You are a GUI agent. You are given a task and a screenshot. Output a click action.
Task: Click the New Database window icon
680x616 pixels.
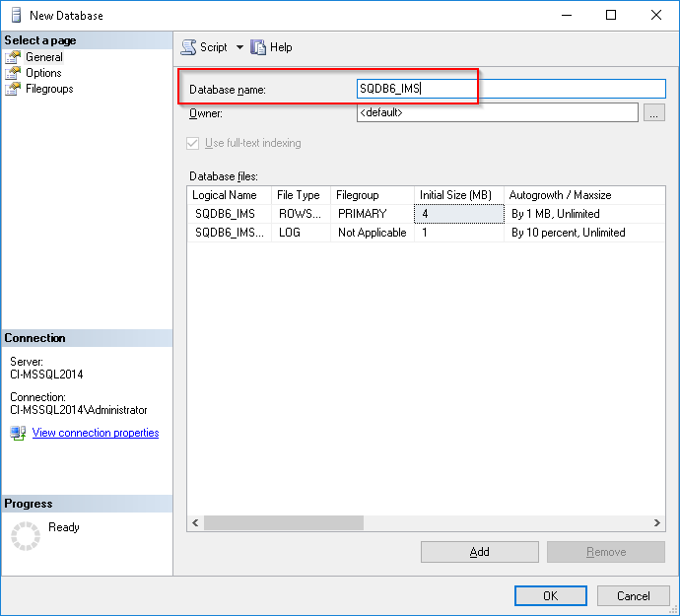[x=17, y=16]
